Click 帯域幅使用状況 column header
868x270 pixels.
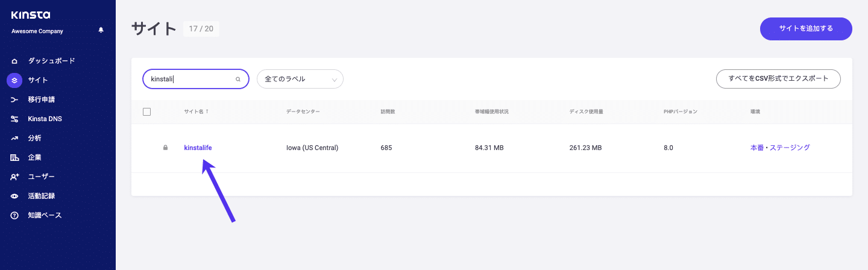tap(492, 111)
